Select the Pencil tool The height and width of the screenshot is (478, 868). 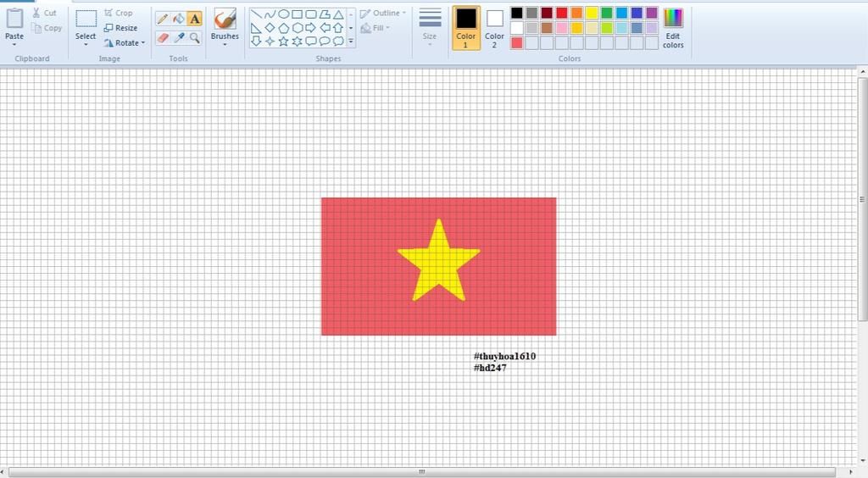click(163, 19)
